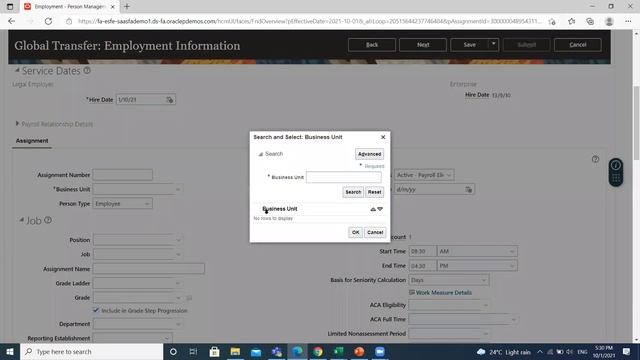Image resolution: width=640 pixels, height=360 pixels.
Task: Click the Assignment Number field
Action: pos(123,175)
